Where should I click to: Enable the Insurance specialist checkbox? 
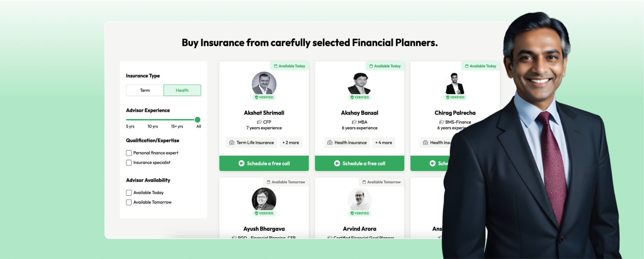pyautogui.click(x=129, y=163)
